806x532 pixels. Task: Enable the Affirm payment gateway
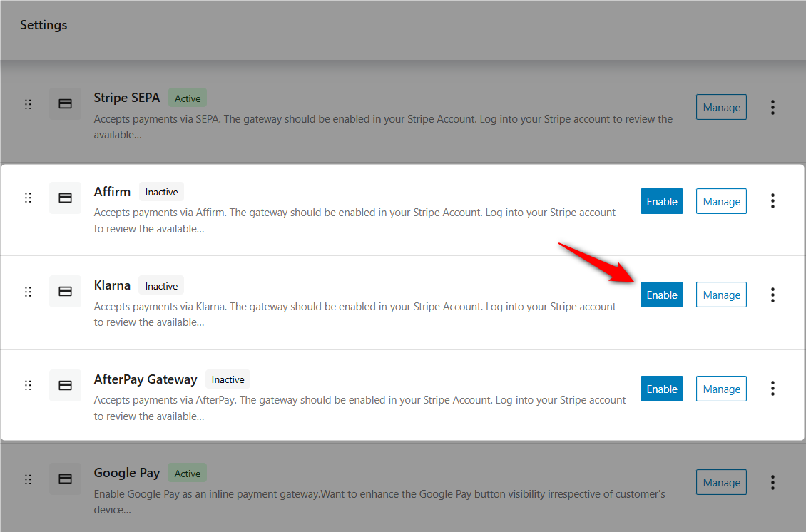(x=661, y=200)
